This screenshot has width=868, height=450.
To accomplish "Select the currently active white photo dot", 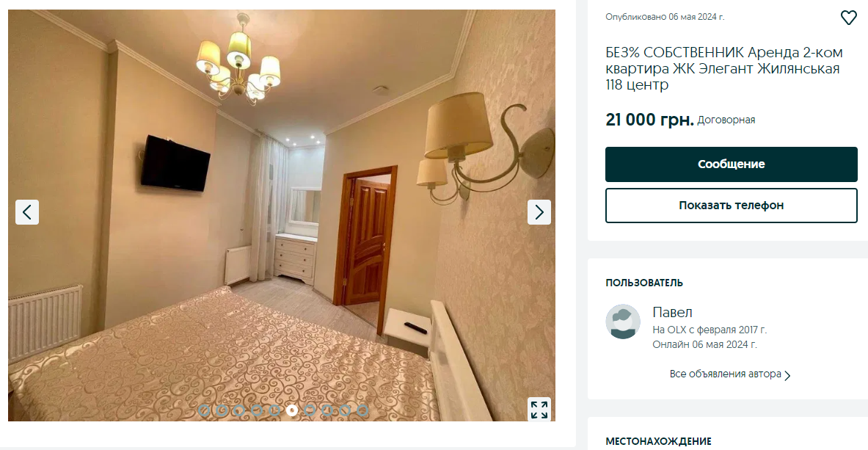I will [292, 410].
